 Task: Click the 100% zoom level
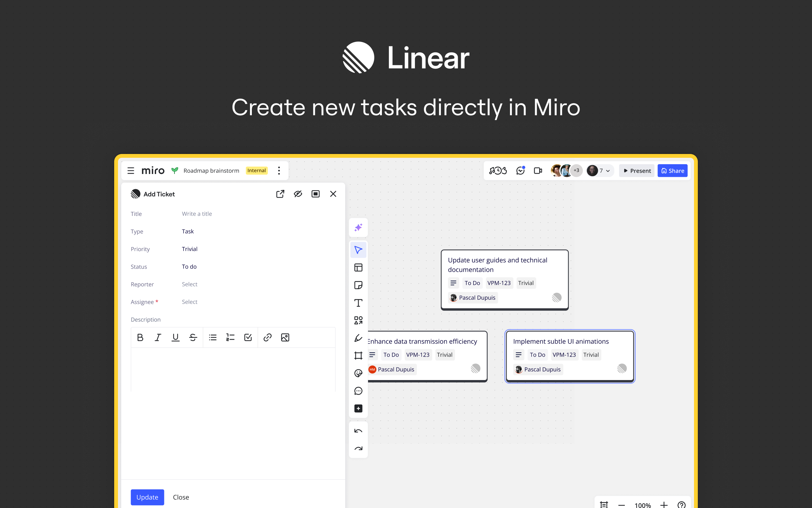pos(643,505)
